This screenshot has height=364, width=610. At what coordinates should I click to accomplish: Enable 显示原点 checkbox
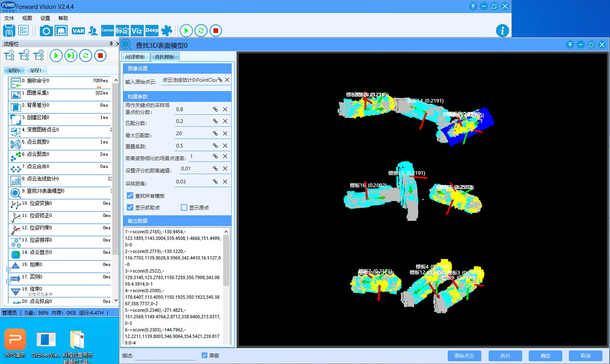(x=184, y=208)
